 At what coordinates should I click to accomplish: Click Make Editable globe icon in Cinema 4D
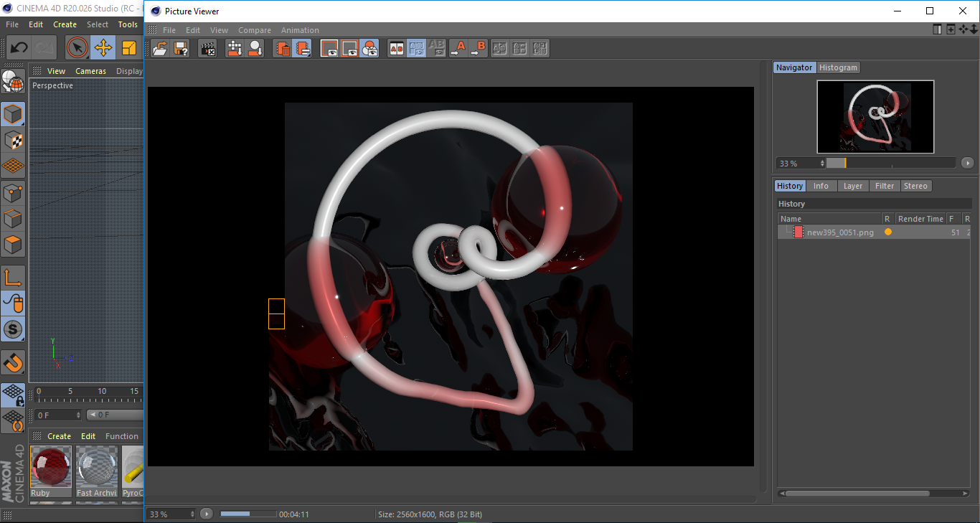coord(13,82)
